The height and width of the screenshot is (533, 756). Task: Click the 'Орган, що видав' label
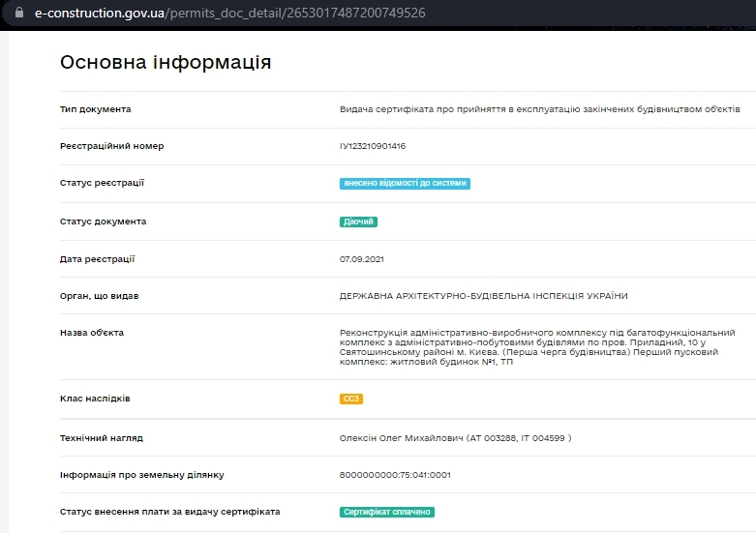100,296
